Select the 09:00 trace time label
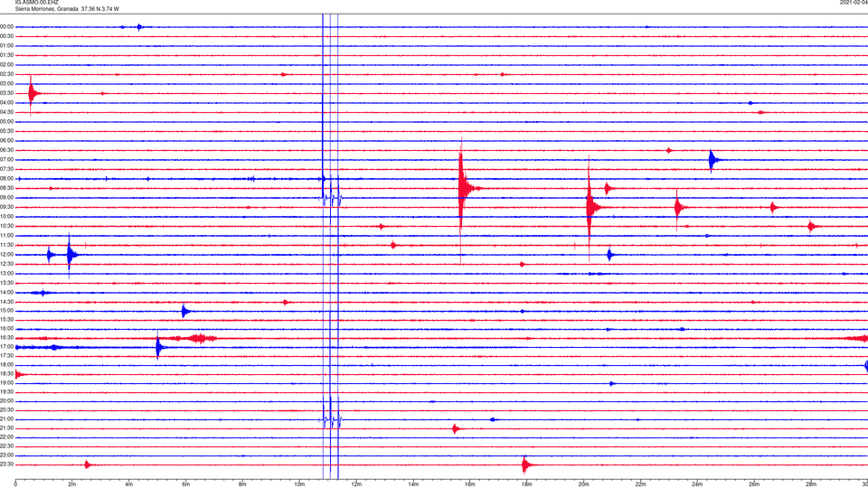The width and height of the screenshot is (868, 488). tap(6, 198)
